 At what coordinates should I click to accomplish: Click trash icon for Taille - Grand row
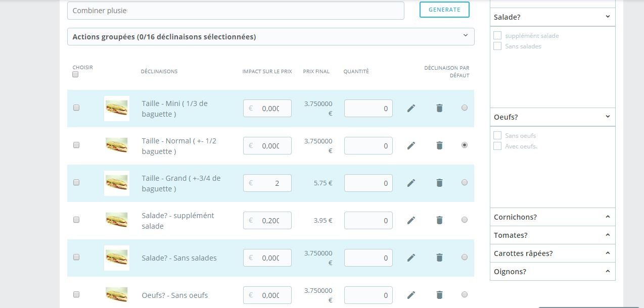(439, 183)
